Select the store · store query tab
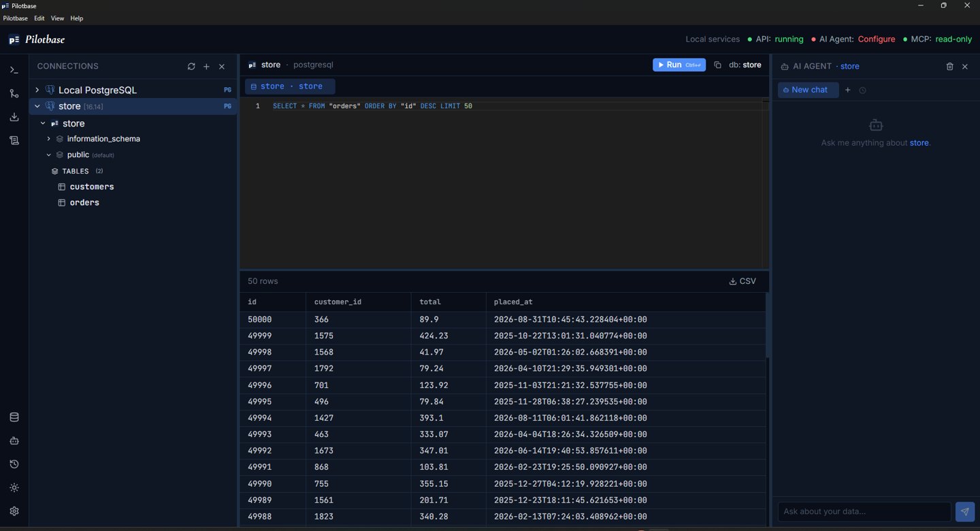This screenshot has width=980, height=531. [290, 86]
